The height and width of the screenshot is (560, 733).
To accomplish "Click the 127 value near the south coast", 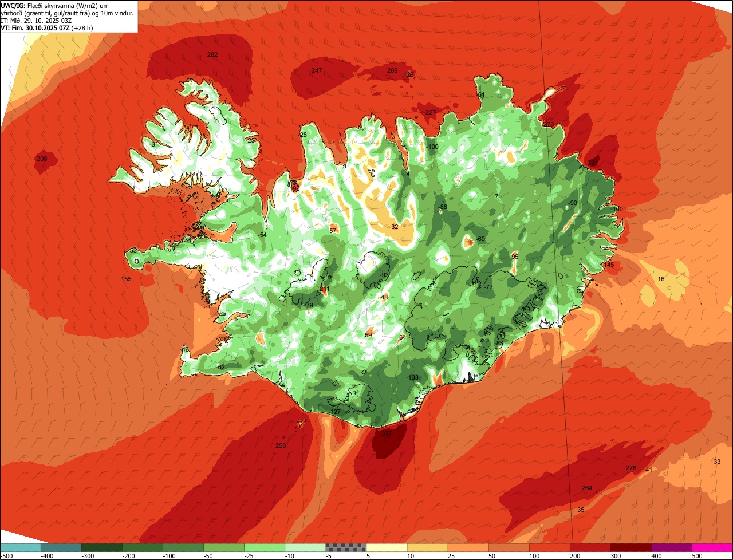I will [x=335, y=412].
